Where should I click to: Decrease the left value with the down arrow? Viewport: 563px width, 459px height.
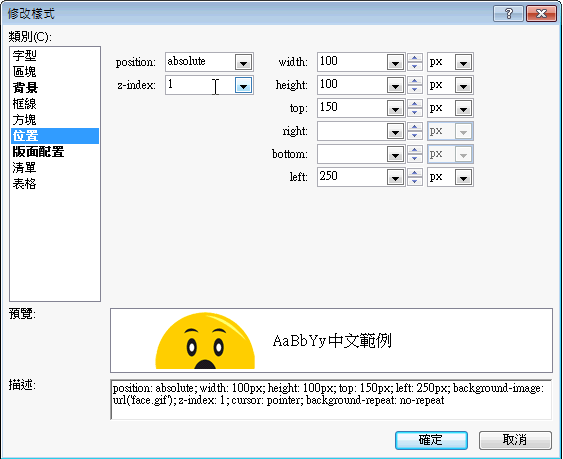point(415,182)
